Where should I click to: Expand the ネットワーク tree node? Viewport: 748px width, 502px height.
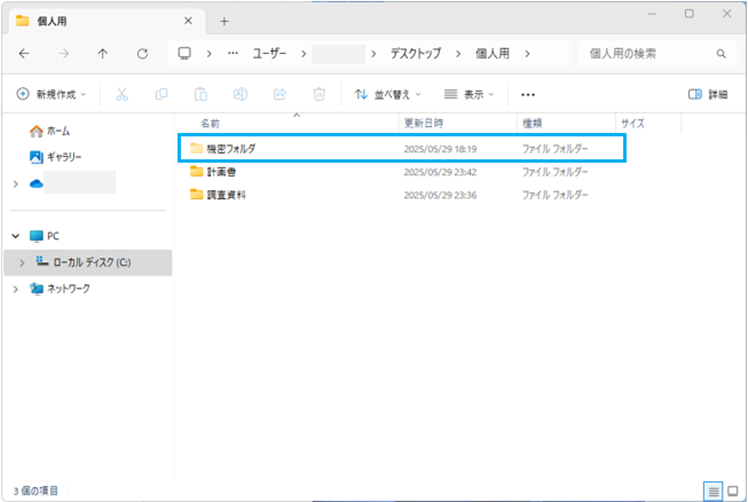tap(15, 289)
